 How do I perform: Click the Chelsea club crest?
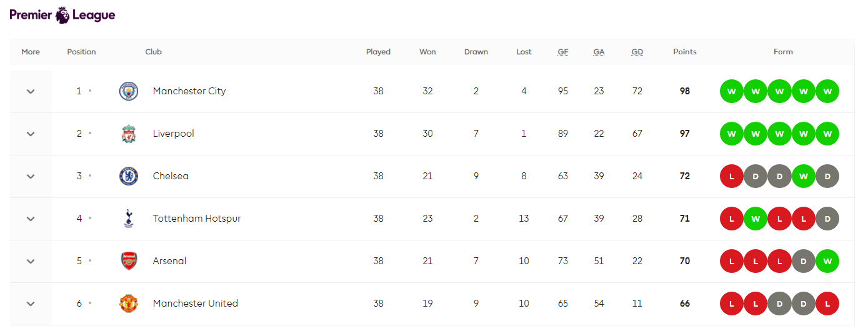click(129, 176)
